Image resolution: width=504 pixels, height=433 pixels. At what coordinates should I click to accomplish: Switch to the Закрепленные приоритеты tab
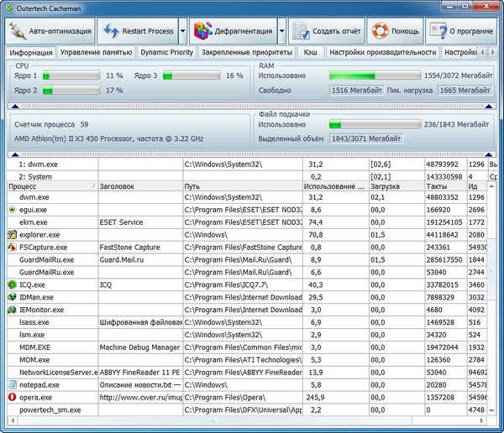point(247,52)
